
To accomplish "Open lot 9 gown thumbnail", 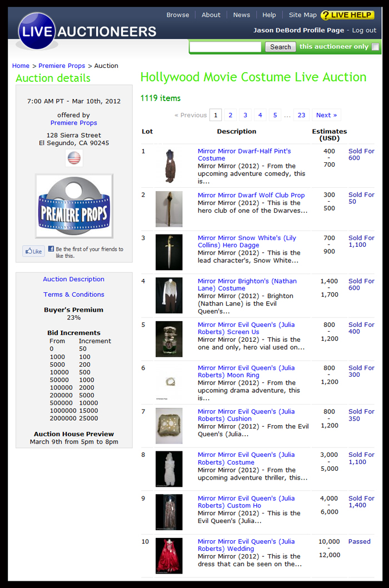I will click(x=169, y=512).
